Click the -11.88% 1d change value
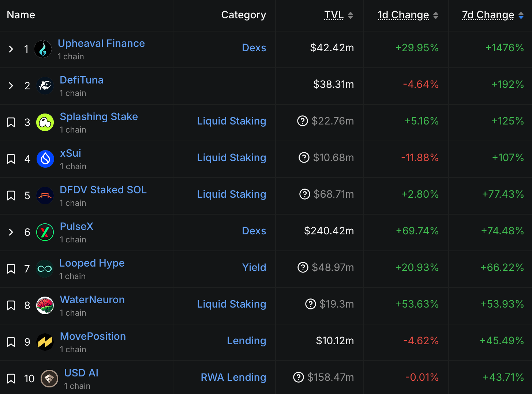 point(420,157)
